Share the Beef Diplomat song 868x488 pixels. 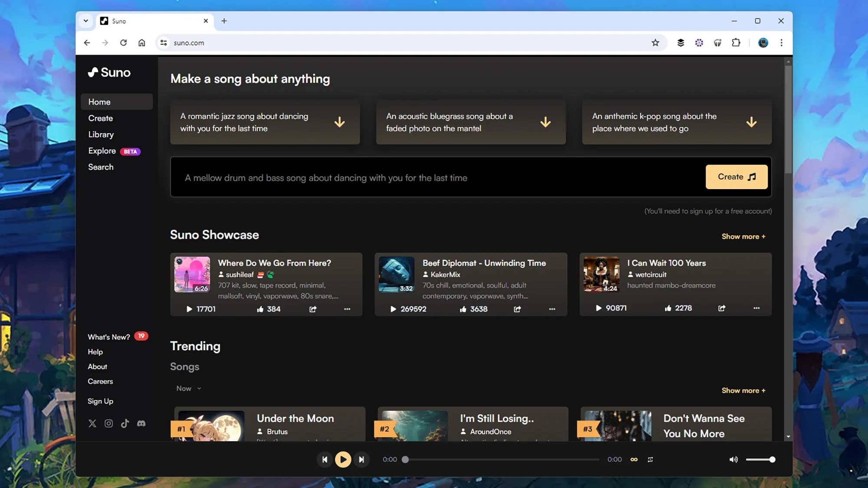(517, 309)
